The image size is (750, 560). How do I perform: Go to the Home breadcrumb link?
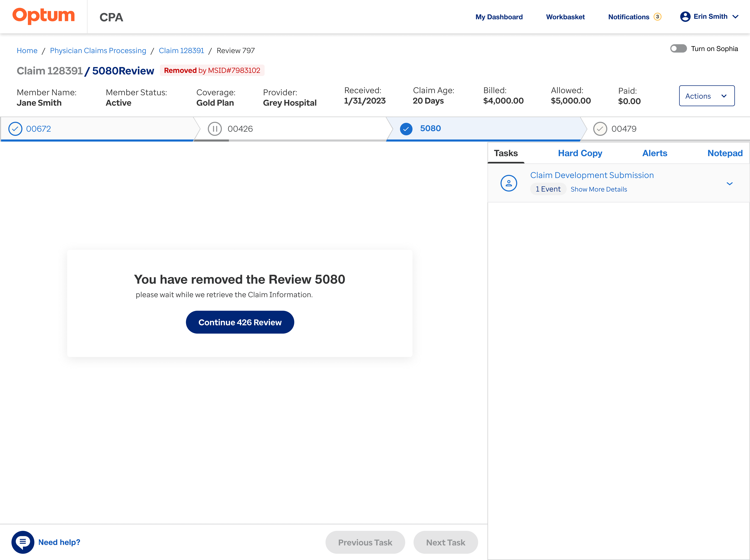point(27,50)
